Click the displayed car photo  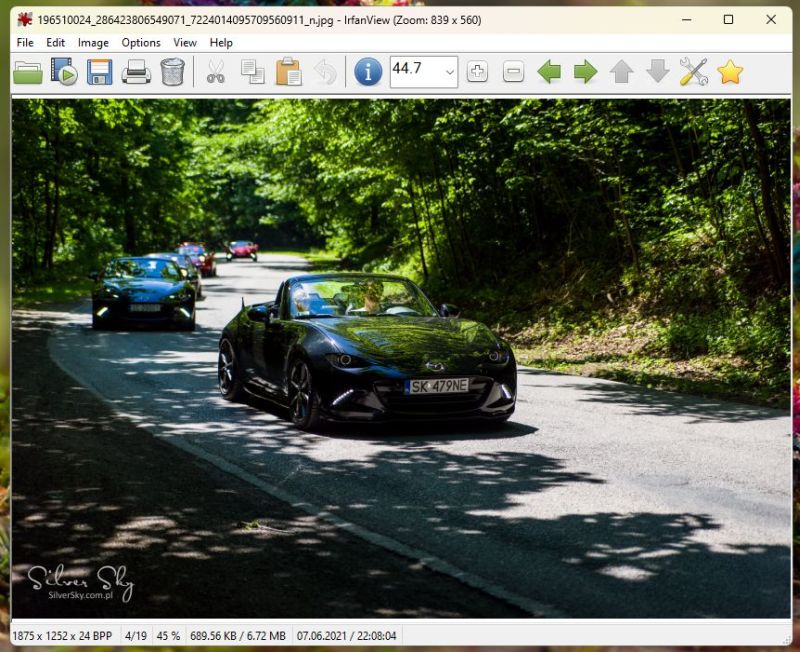pyautogui.click(x=400, y=358)
